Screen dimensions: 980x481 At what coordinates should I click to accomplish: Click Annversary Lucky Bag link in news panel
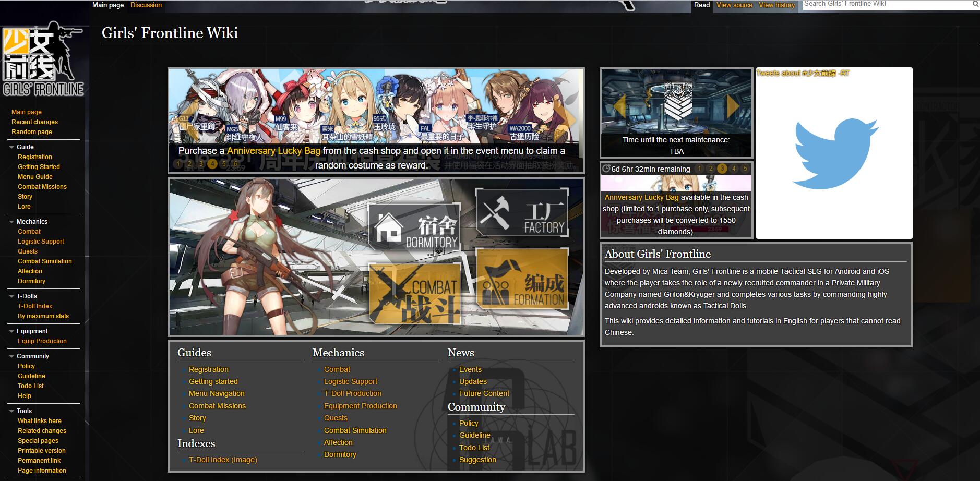(x=641, y=197)
